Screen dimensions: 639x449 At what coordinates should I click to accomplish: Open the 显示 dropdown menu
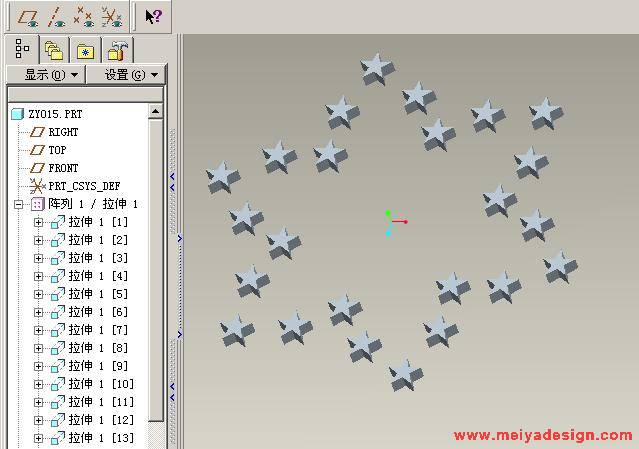tap(46, 75)
